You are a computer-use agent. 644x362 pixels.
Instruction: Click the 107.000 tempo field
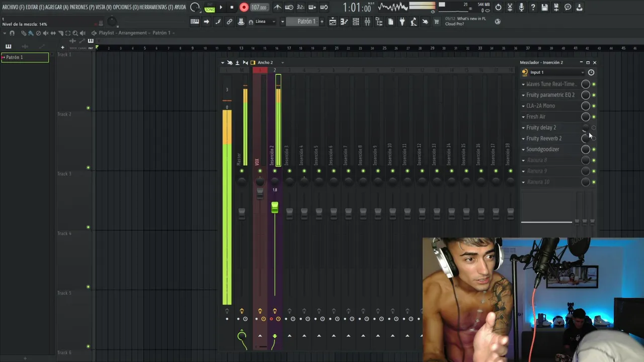tap(259, 7)
